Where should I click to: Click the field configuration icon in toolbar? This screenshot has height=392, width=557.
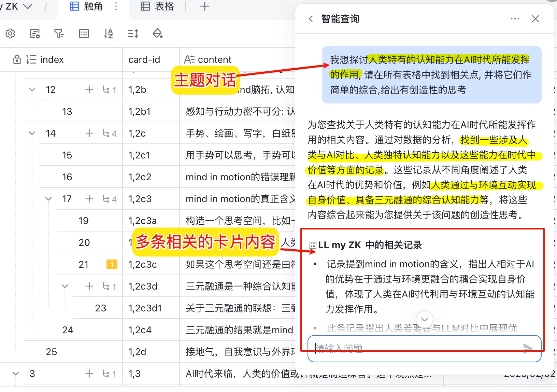click(35, 33)
